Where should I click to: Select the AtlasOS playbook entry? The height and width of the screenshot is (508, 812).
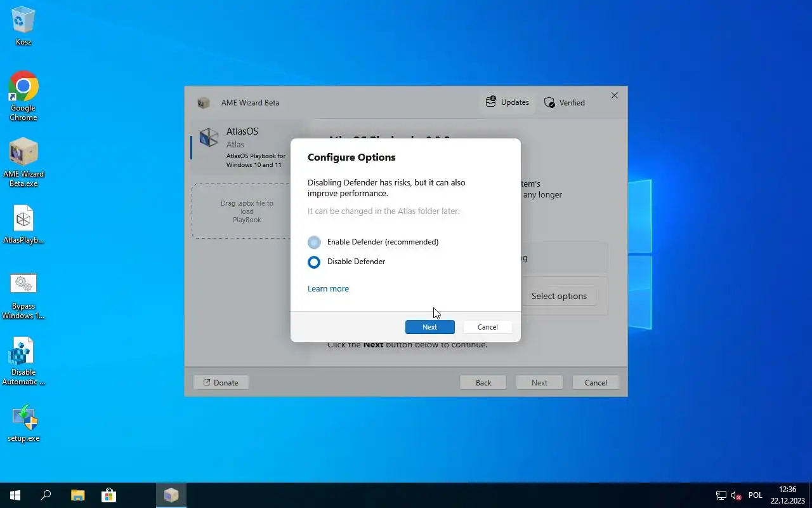click(249, 147)
